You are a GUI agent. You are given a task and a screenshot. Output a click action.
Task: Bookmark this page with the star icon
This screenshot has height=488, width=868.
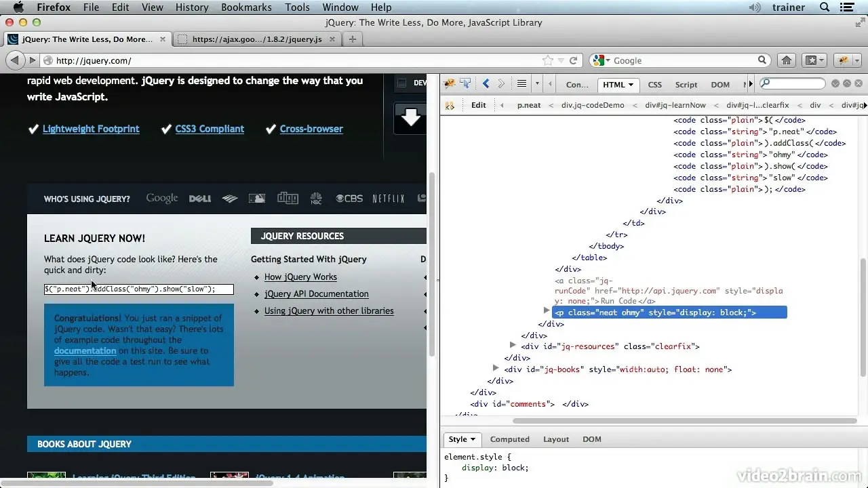click(548, 60)
